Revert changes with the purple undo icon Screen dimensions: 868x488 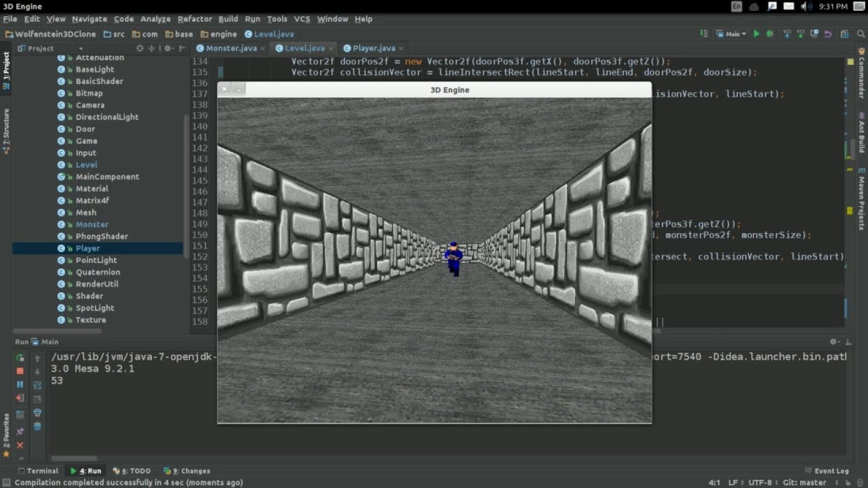pos(828,34)
